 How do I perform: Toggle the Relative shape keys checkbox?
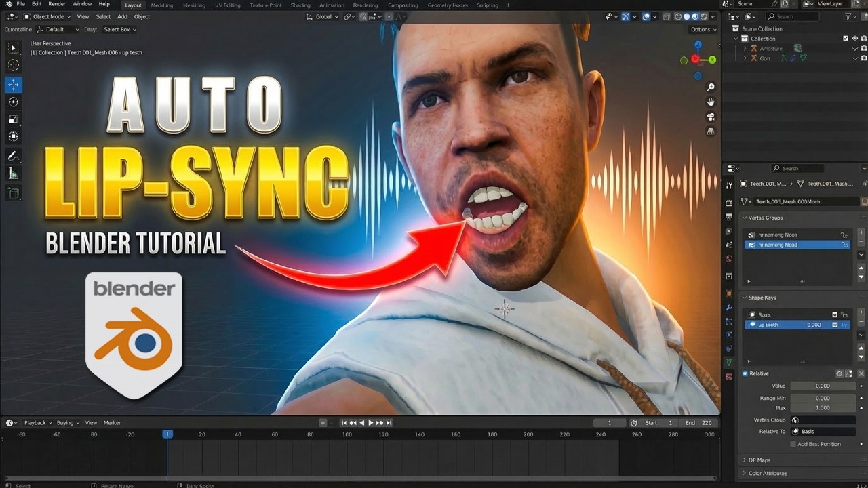[x=745, y=373]
